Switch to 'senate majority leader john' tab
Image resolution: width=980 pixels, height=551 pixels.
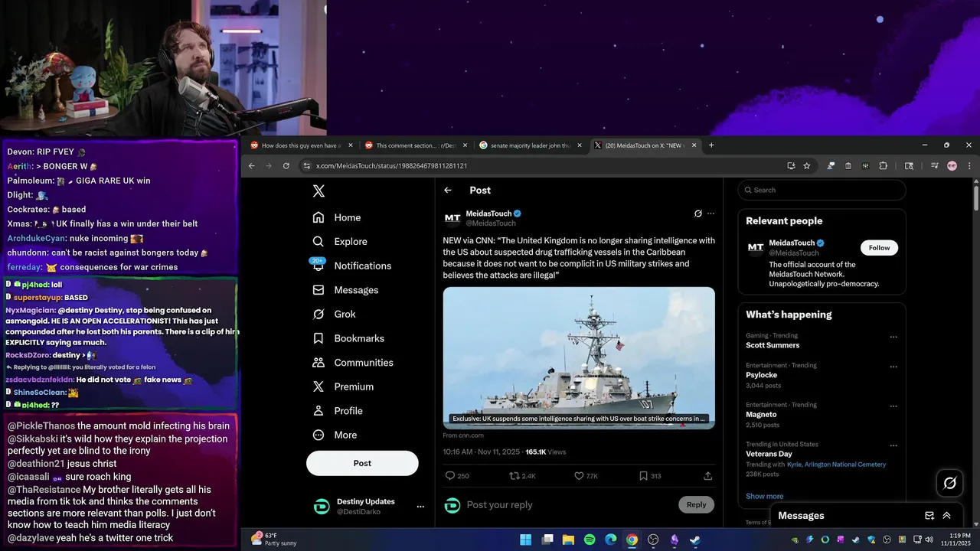[530, 145]
